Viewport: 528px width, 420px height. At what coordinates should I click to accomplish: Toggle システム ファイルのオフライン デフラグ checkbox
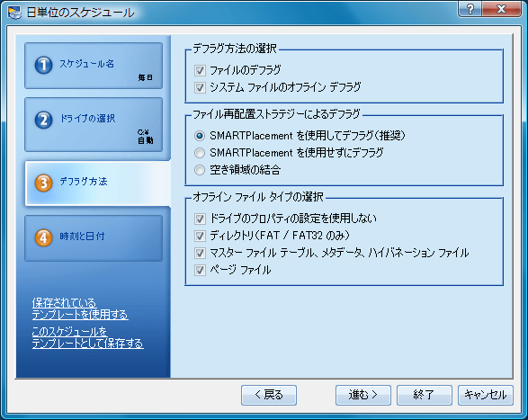[200, 87]
